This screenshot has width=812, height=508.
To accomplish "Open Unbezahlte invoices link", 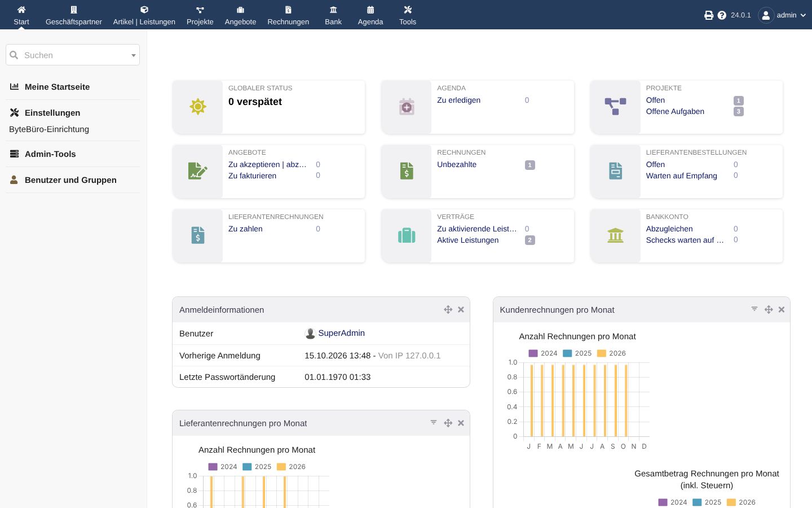I will click(457, 165).
